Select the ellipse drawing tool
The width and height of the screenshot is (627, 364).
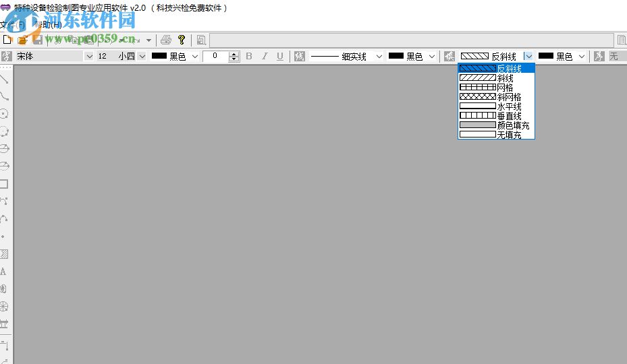click(5, 149)
